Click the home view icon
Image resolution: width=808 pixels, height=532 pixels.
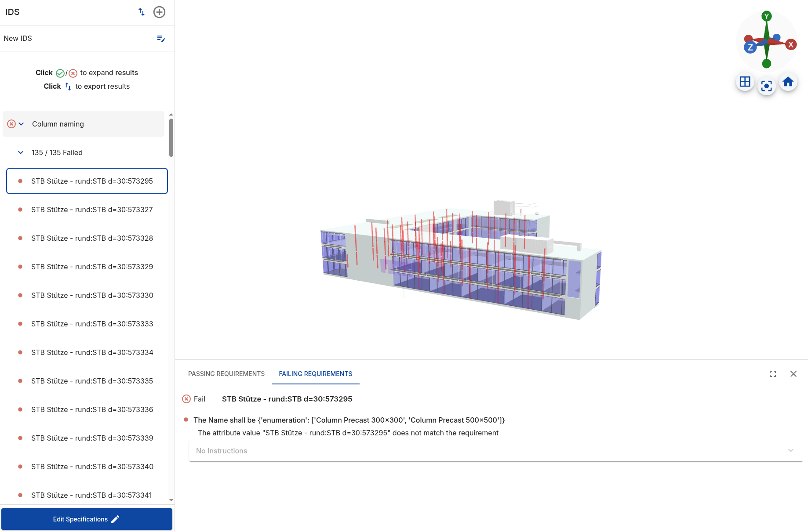click(788, 82)
